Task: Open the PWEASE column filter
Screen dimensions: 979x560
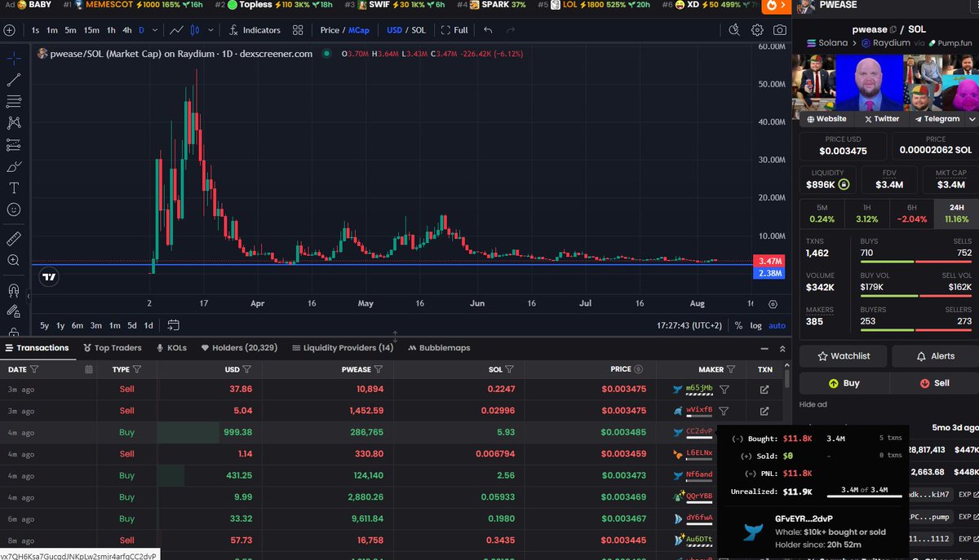Action: click(379, 369)
